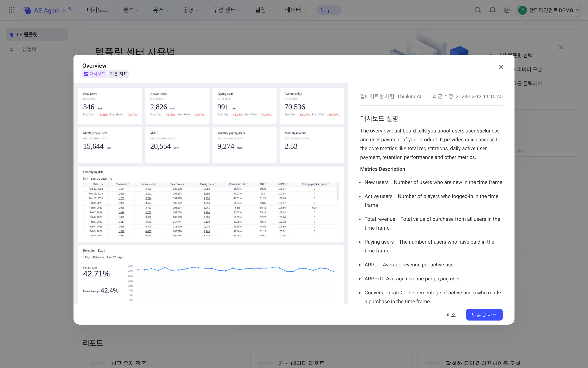
Task: Click the New Users metric card
Action: [x=110, y=106]
